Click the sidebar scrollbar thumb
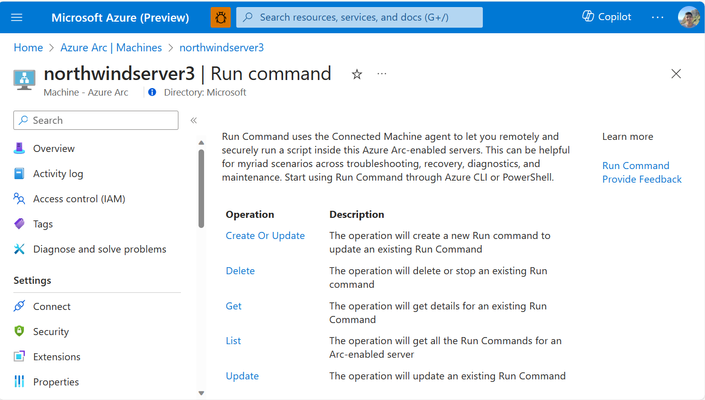Image resolution: width=705 pixels, height=400 pixels. 201,189
